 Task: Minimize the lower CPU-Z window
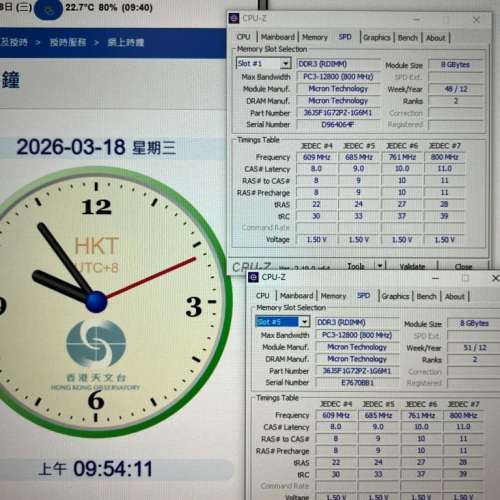[436, 278]
